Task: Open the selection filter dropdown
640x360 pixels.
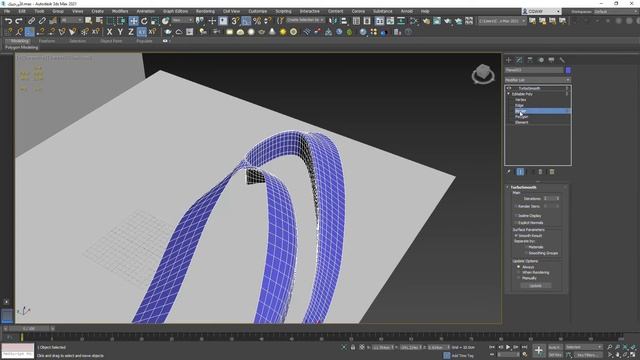Action: click(71, 20)
